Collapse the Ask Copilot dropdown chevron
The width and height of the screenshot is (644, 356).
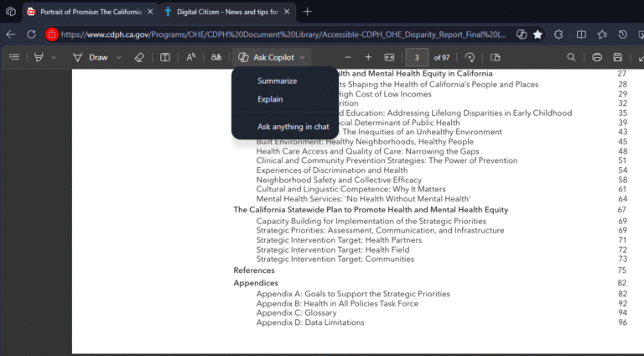(302, 58)
